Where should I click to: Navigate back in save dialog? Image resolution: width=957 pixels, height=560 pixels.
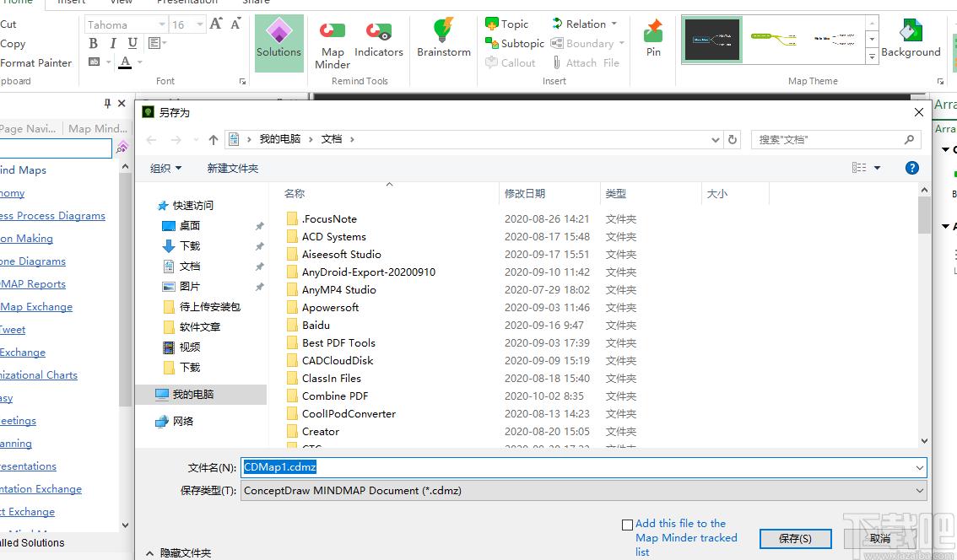click(x=151, y=140)
